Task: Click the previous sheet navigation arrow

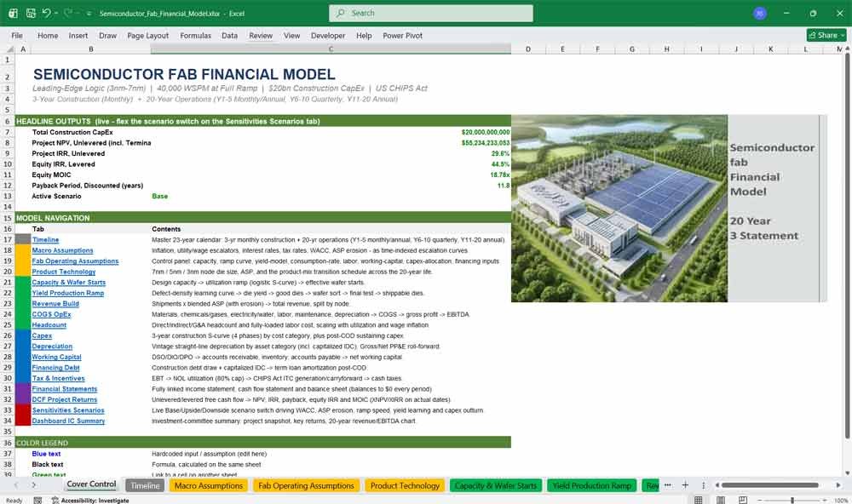Action: tap(15, 485)
